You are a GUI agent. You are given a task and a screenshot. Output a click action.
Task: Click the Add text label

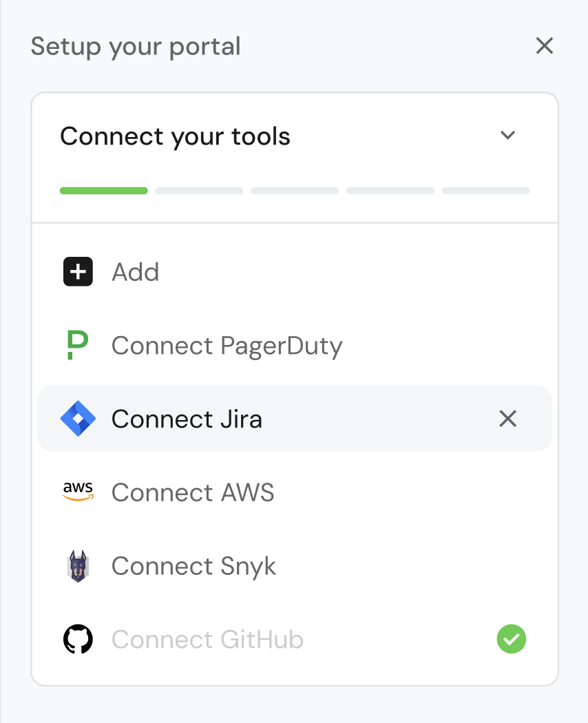point(135,272)
